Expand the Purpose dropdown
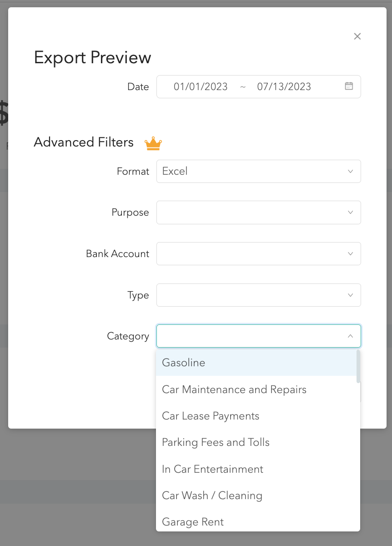The height and width of the screenshot is (546, 392). [x=259, y=212]
